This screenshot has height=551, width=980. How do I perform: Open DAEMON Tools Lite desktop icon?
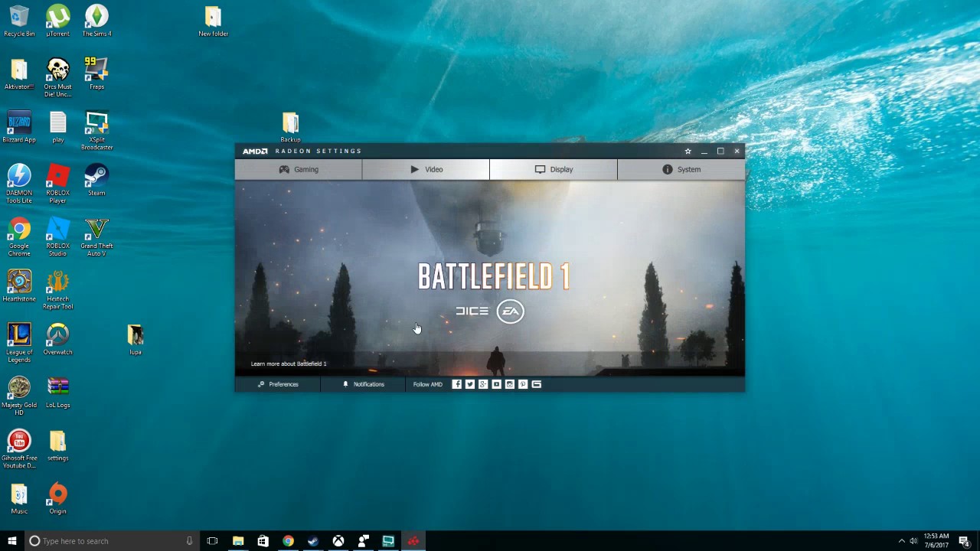tap(19, 184)
